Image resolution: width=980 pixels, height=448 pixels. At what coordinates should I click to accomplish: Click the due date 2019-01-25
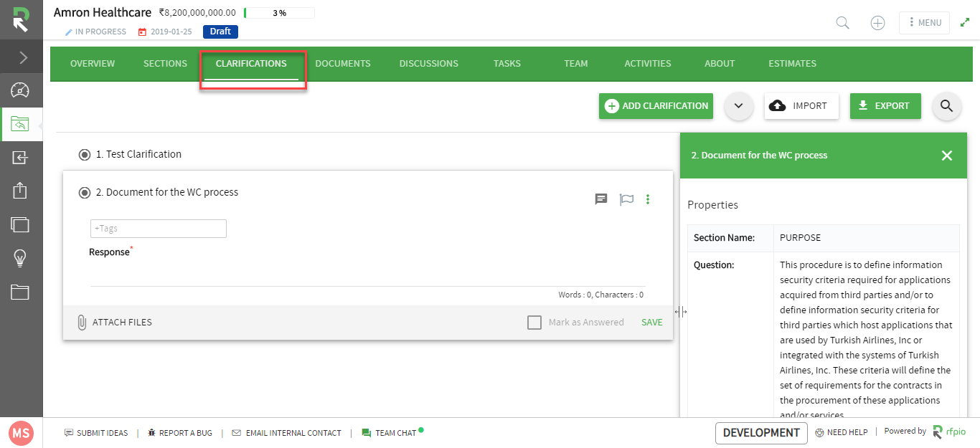(166, 32)
